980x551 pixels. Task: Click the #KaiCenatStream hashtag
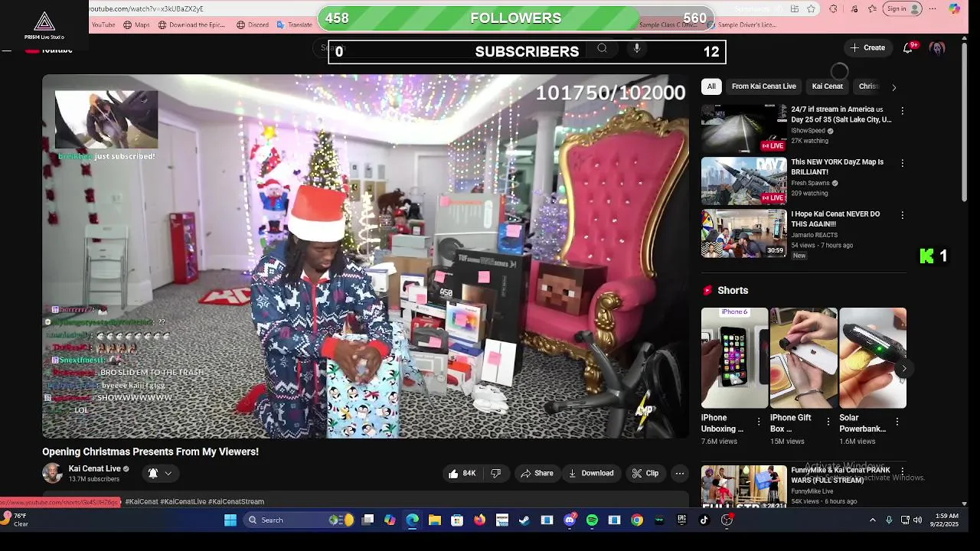click(236, 502)
